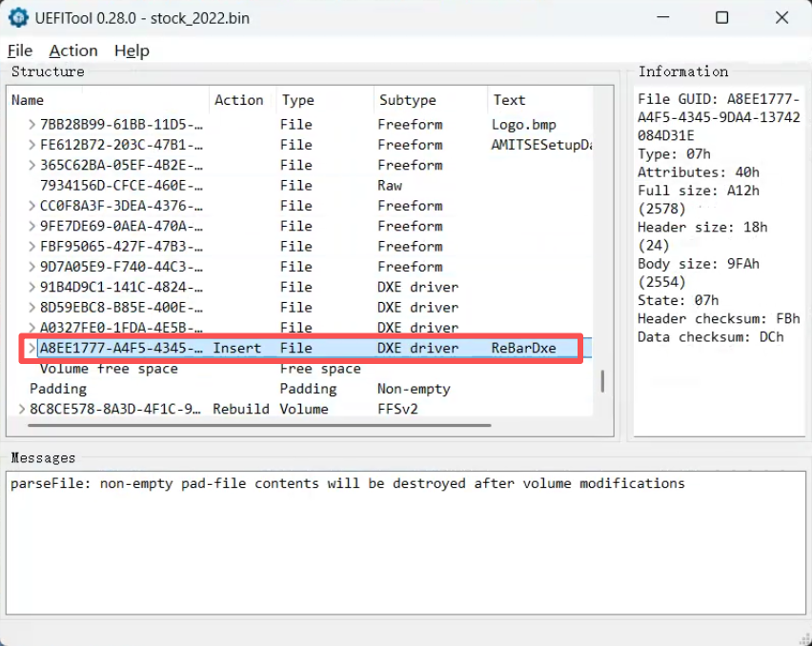The width and height of the screenshot is (812, 646).
Task: Click the UEFITool gear icon in title bar
Action: pyautogui.click(x=18, y=18)
